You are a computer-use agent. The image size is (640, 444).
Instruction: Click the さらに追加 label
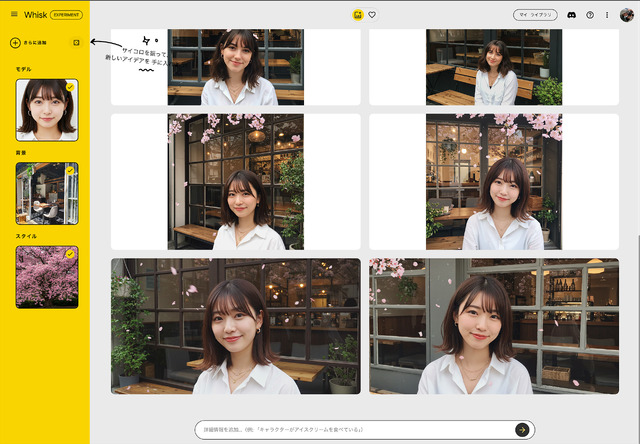click(x=35, y=43)
